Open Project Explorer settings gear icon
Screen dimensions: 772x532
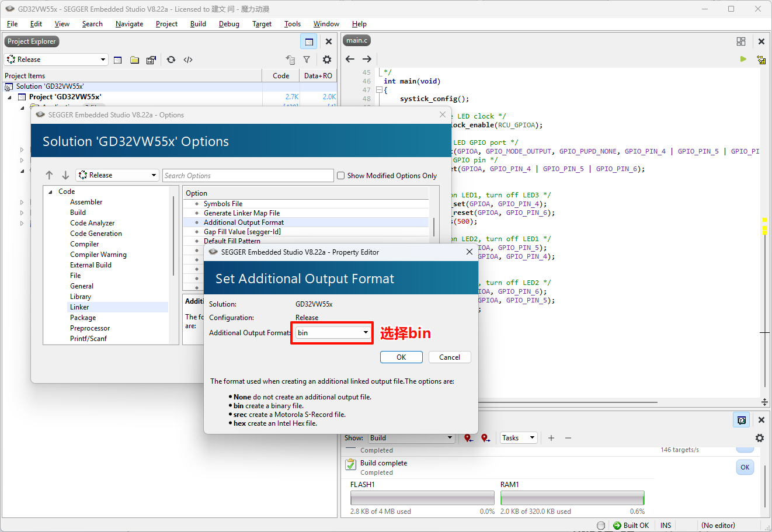click(x=327, y=60)
